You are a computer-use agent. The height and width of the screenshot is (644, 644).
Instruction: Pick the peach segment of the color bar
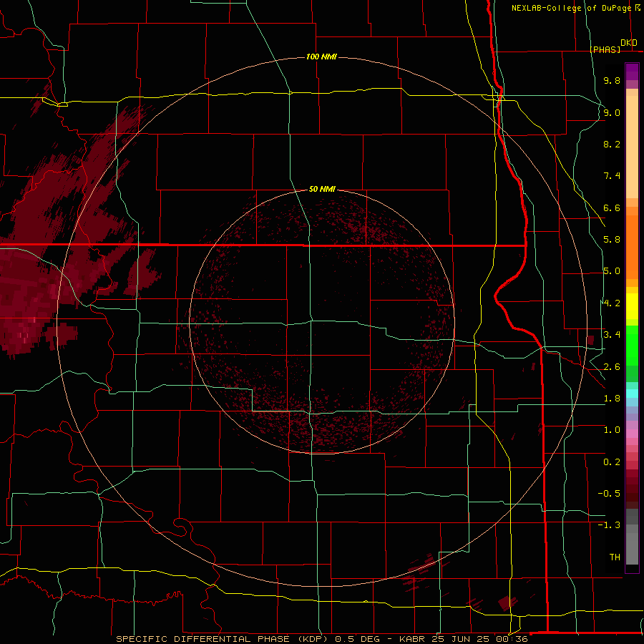point(632,147)
